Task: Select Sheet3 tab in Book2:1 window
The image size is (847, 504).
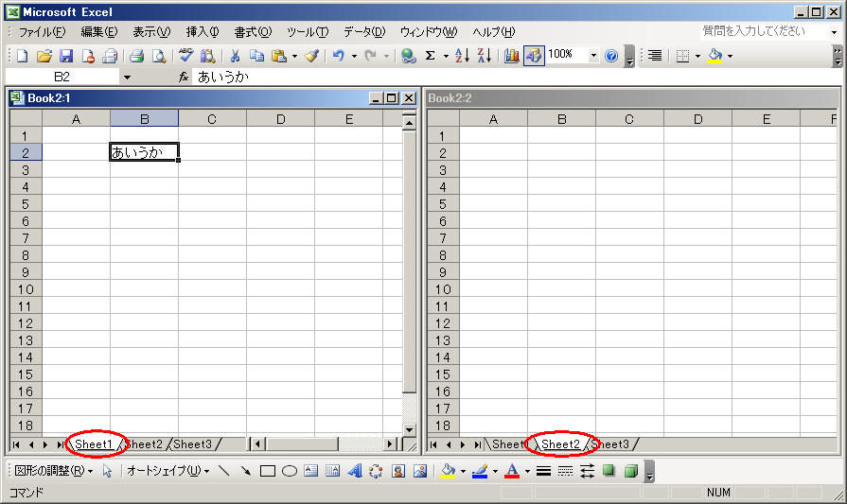Action: click(x=193, y=444)
